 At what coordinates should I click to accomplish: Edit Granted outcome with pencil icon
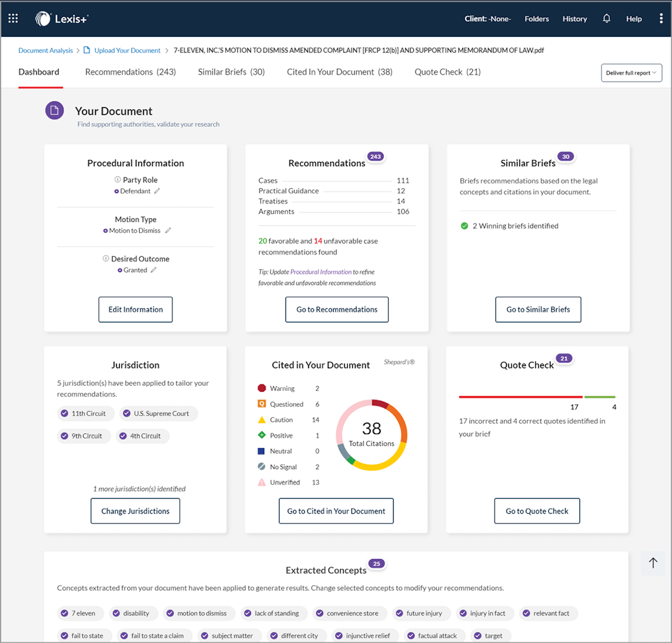coord(153,270)
